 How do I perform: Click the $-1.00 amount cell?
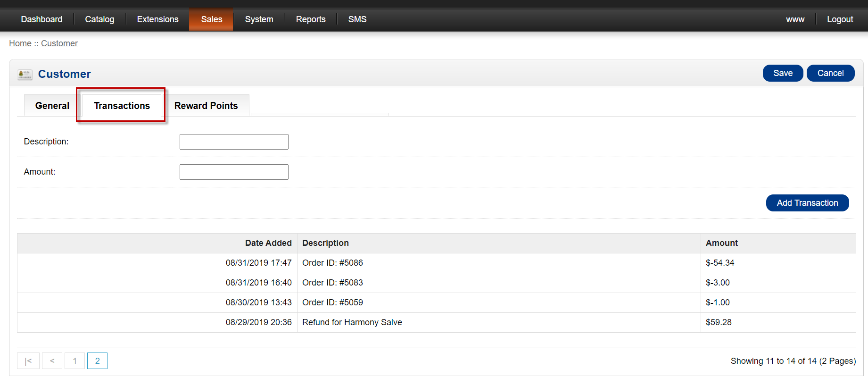[778, 302]
